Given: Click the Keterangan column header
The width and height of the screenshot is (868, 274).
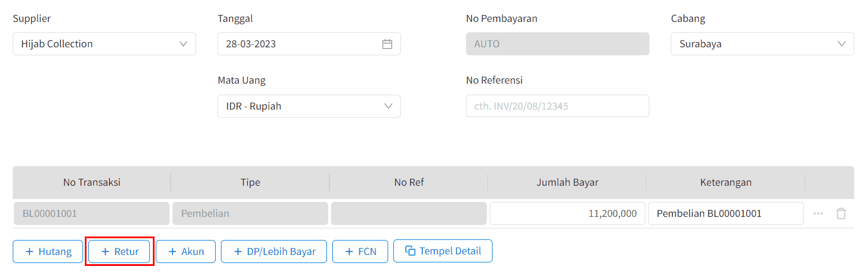Looking at the screenshot, I should coord(726,182).
